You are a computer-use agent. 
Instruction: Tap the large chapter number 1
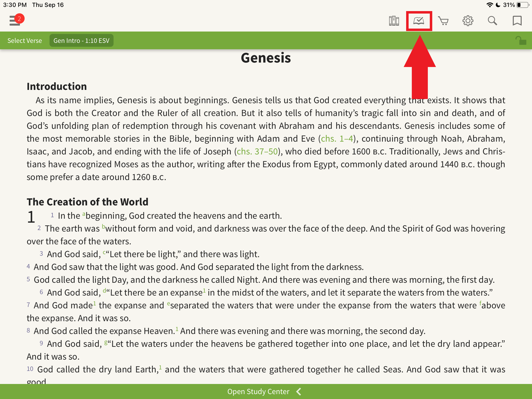[31, 217]
